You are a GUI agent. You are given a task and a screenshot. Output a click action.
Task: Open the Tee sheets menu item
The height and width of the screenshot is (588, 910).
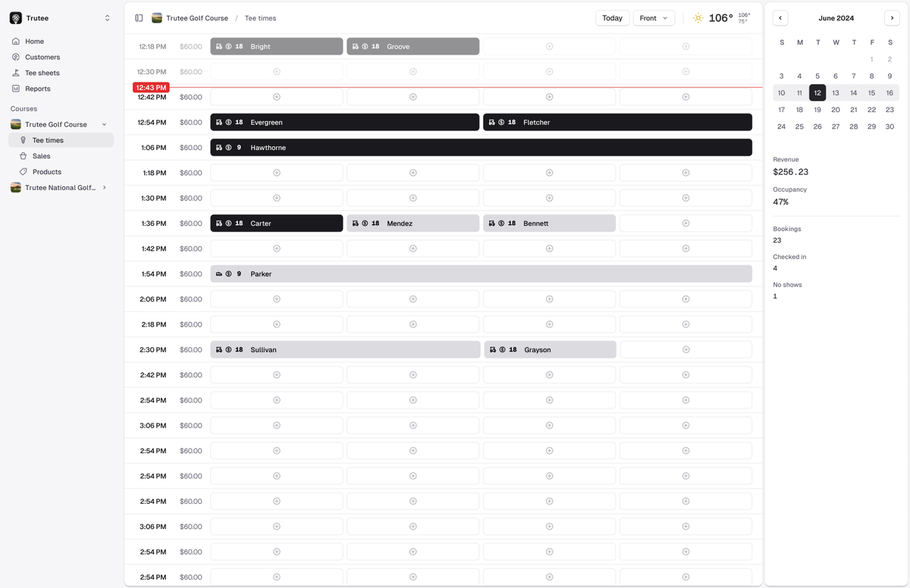tap(61, 73)
